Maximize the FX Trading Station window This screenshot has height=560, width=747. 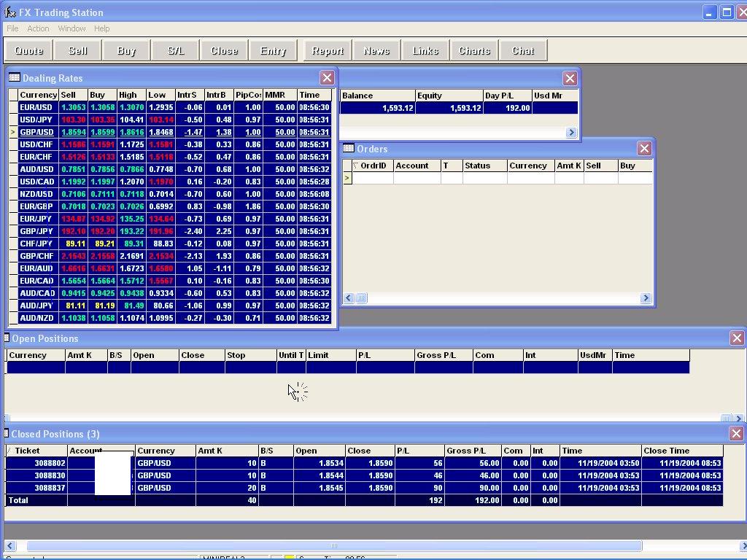(x=727, y=12)
